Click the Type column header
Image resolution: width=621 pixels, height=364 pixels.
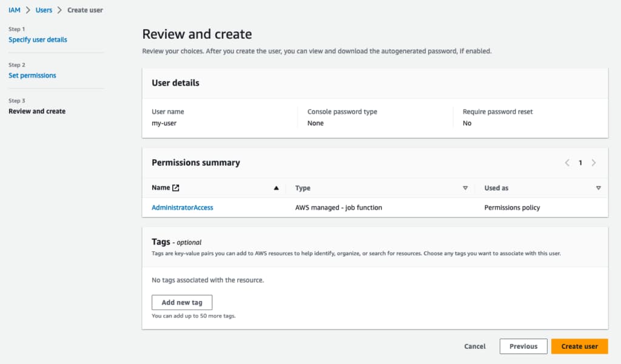[x=303, y=188]
